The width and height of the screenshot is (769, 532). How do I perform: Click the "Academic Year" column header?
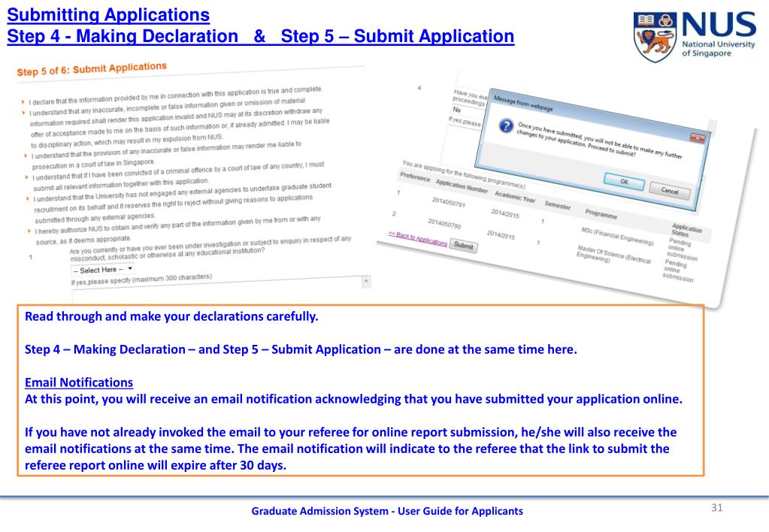(515, 197)
